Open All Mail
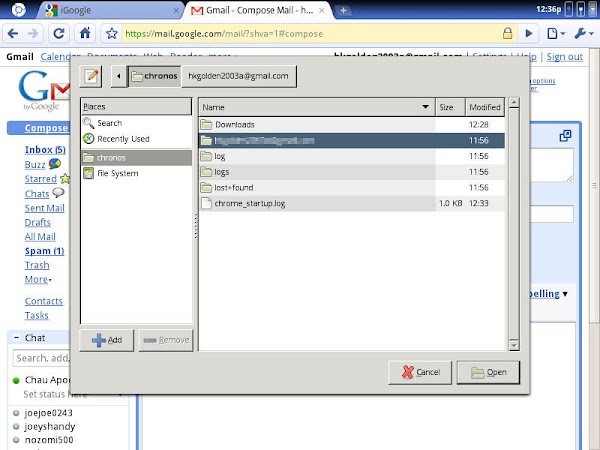The height and width of the screenshot is (450, 600). pyautogui.click(x=40, y=237)
